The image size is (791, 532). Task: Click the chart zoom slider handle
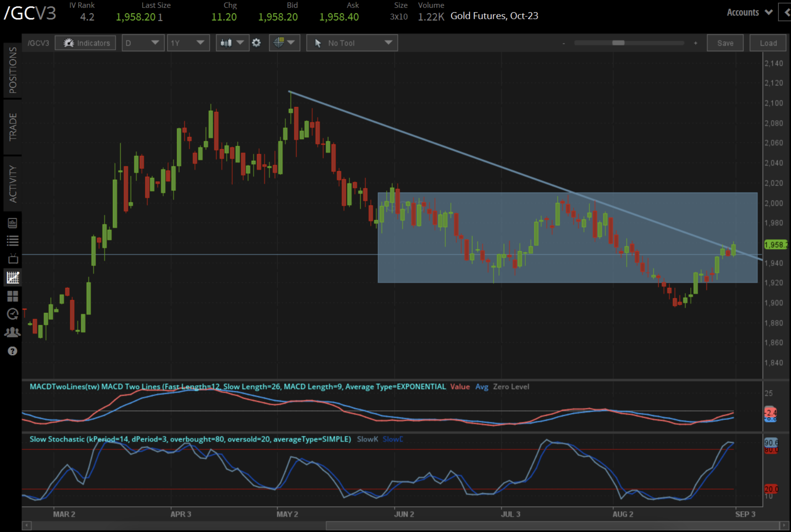(618, 43)
